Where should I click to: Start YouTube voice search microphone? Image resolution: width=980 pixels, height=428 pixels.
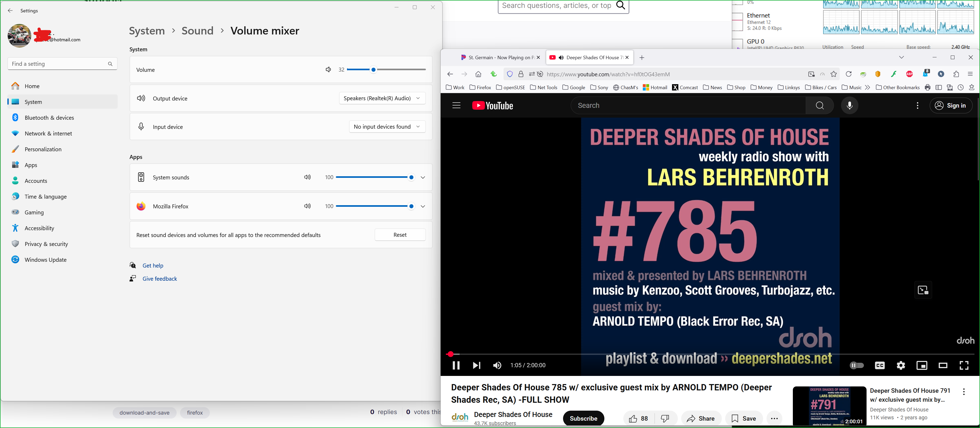coord(849,105)
